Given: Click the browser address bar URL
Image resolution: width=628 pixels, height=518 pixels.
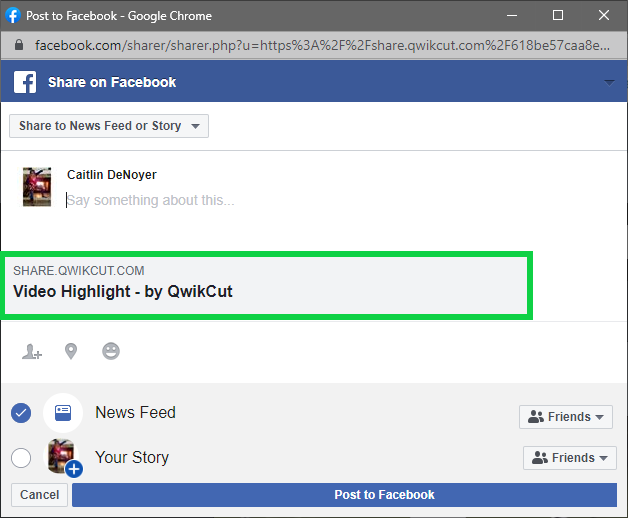Looking at the screenshot, I should [x=322, y=45].
